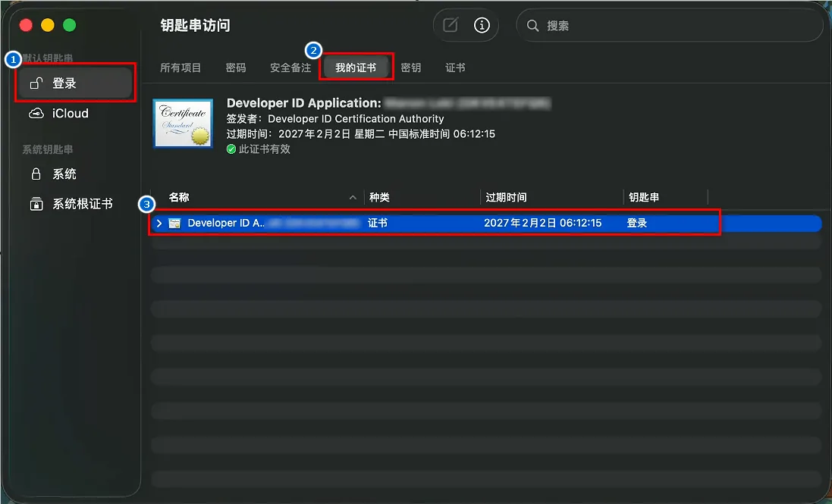Viewport: 832px width, 504px height.
Task: Click the compose new note icon
Action: [451, 25]
